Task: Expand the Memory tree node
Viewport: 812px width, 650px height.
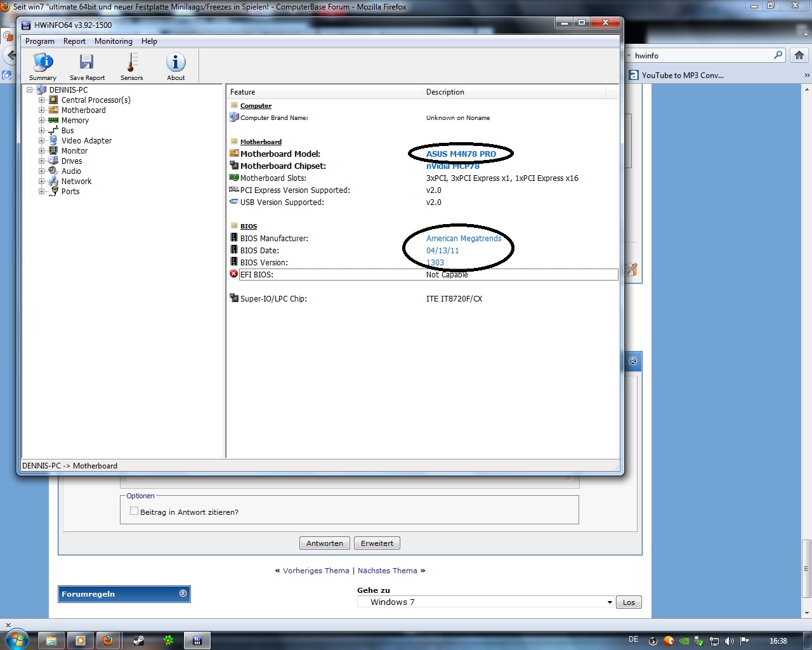Action: pyautogui.click(x=41, y=121)
